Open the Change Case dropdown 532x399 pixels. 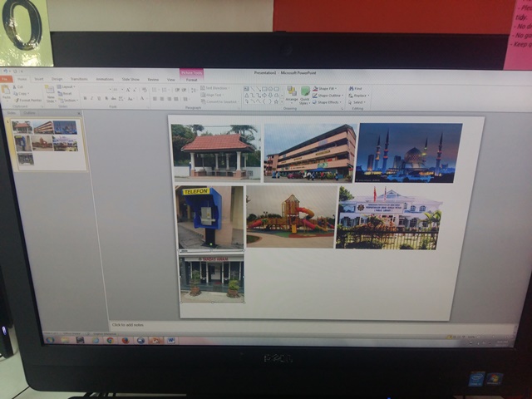click(131, 98)
